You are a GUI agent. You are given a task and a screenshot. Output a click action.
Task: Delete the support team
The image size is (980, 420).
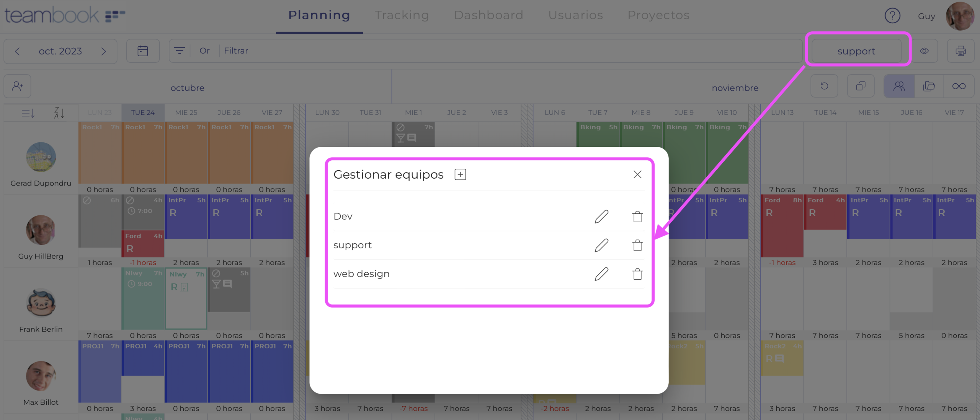pos(637,245)
